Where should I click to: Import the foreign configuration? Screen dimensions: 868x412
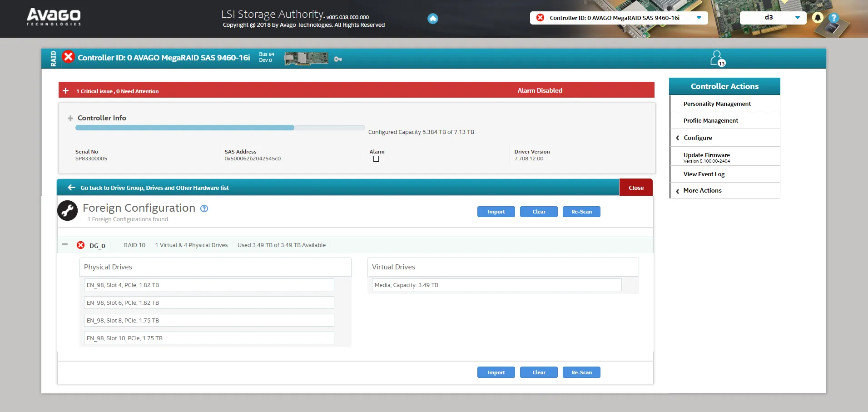coord(496,211)
